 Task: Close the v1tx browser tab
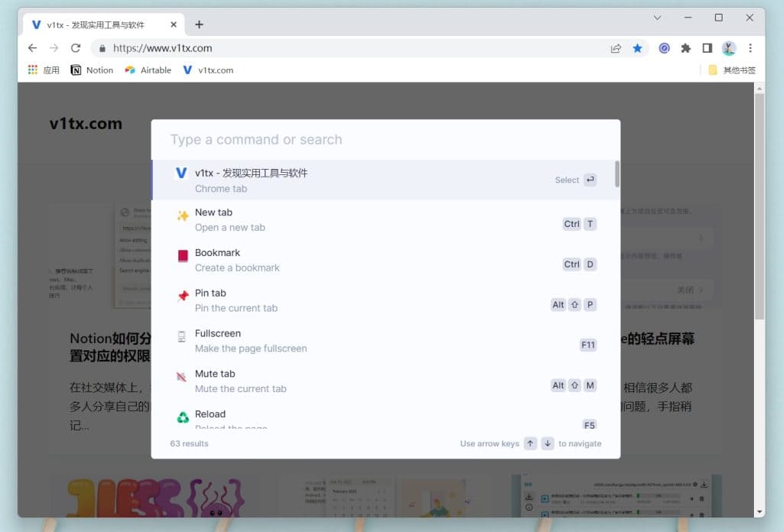pyautogui.click(x=174, y=24)
